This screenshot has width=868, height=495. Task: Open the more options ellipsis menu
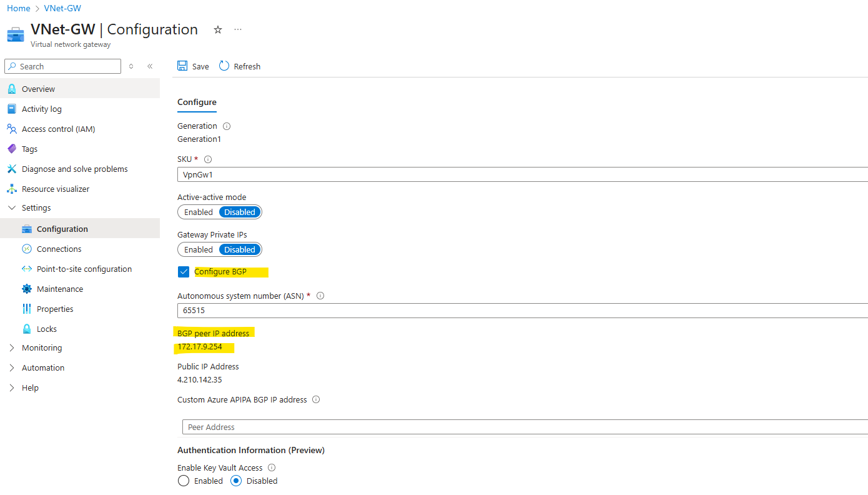click(x=238, y=29)
